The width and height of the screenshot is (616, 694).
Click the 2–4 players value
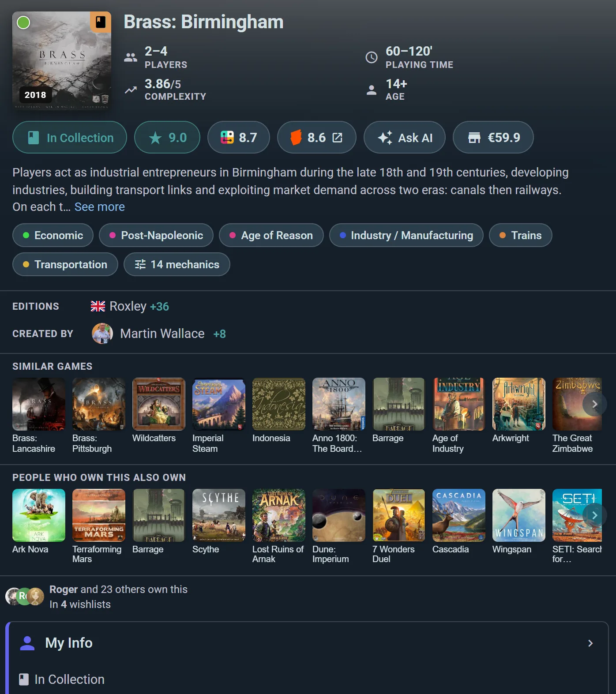156,51
